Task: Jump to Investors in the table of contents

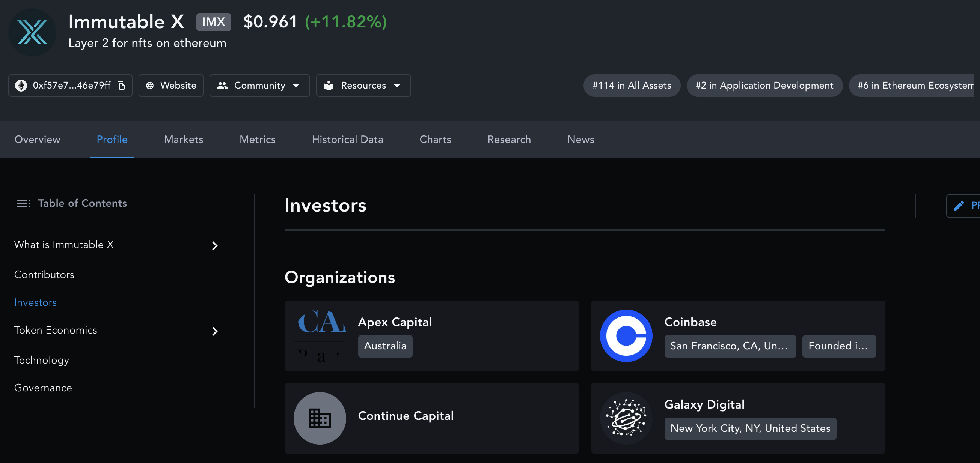Action: pos(35,302)
